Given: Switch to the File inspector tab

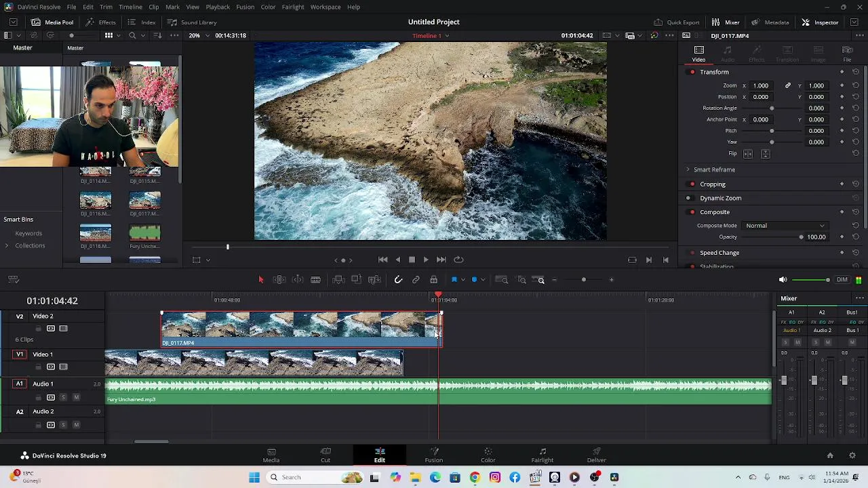Looking at the screenshot, I should point(847,54).
